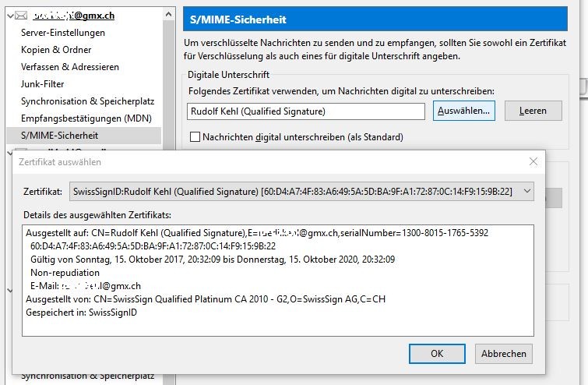Go to Verfassen & Adressieren
The image size is (588, 385).
click(70, 67)
